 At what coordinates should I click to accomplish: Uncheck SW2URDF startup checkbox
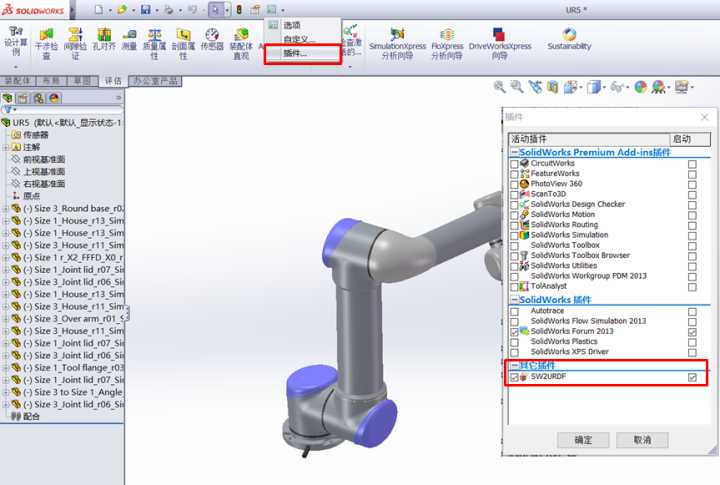point(692,377)
